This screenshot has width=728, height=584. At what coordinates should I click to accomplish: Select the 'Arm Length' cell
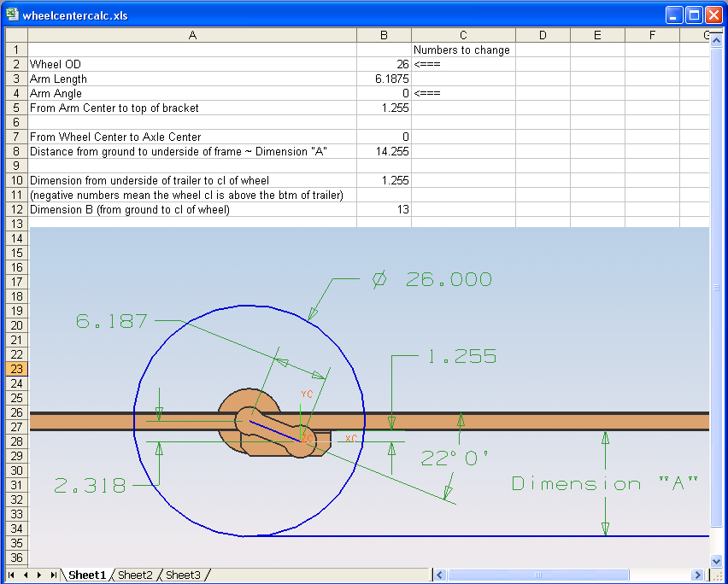[192, 79]
